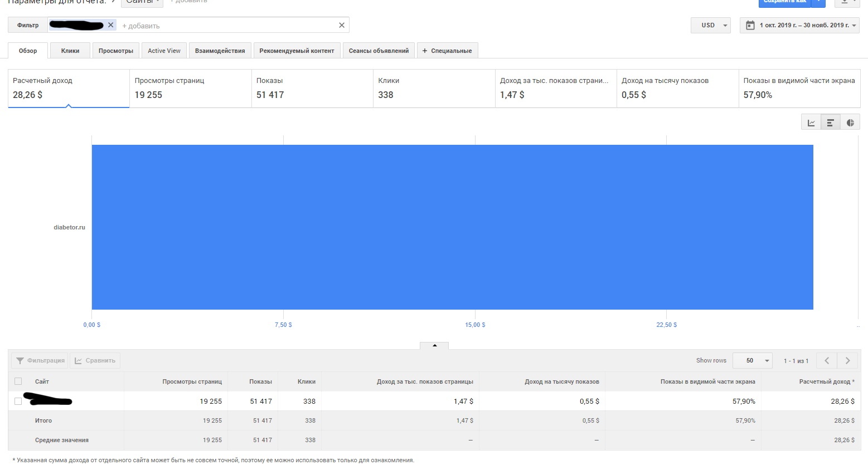Sort table by Сайт column header
The image size is (868, 465).
[x=42, y=381]
